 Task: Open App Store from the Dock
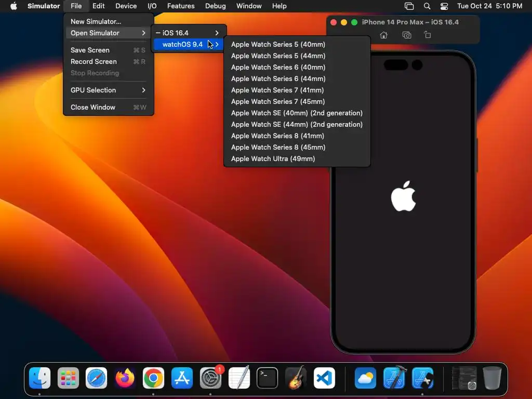[x=182, y=378]
